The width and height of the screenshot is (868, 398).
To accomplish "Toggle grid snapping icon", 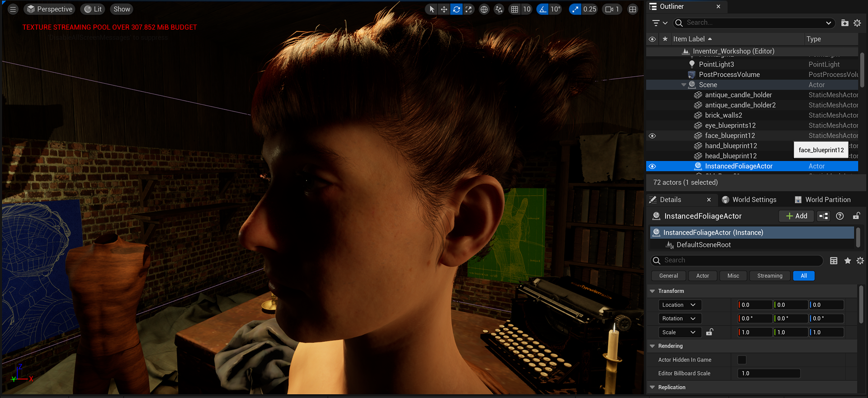I will coord(514,9).
